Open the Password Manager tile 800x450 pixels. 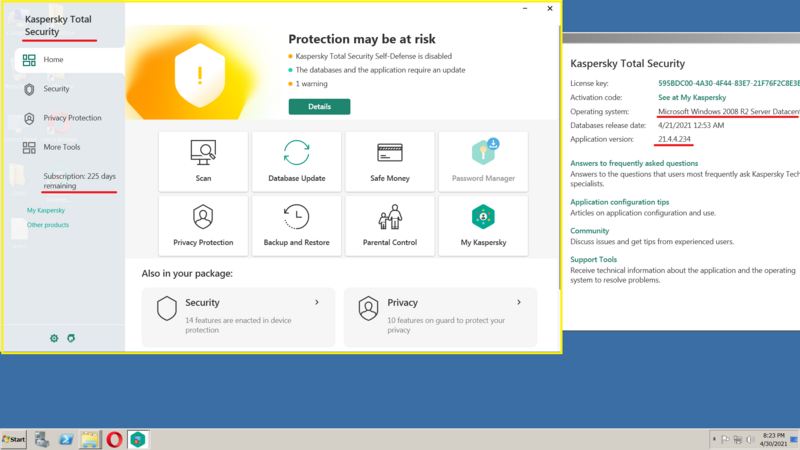[x=483, y=161]
